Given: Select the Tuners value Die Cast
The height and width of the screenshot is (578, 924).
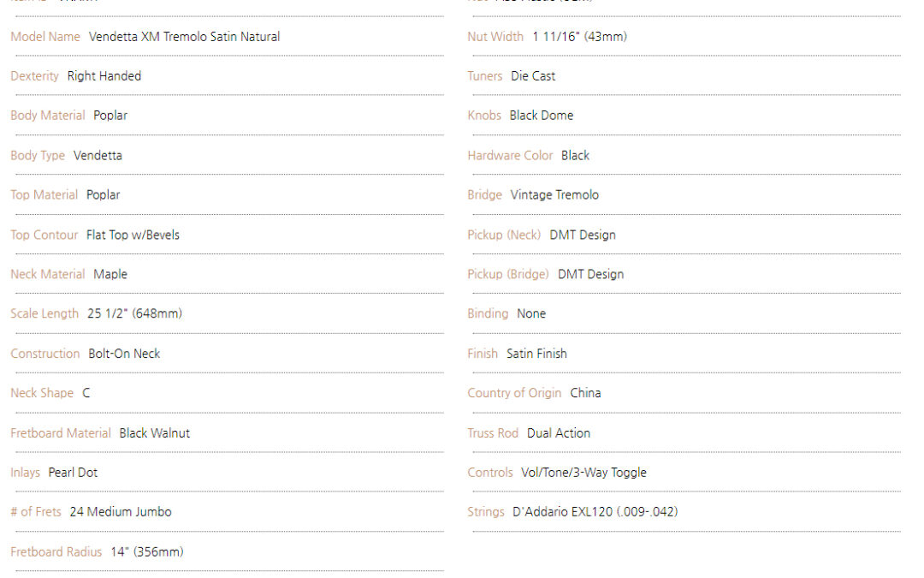Looking at the screenshot, I should tap(533, 76).
